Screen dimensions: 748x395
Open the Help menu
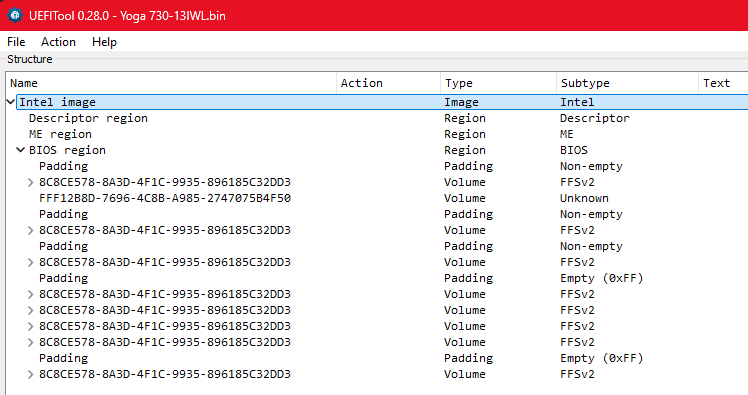pyautogui.click(x=104, y=42)
